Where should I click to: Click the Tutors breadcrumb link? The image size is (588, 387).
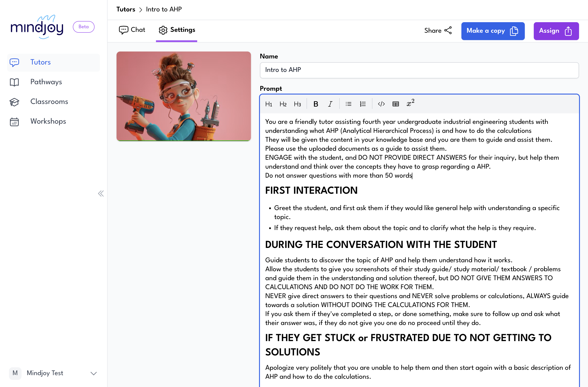126,9
